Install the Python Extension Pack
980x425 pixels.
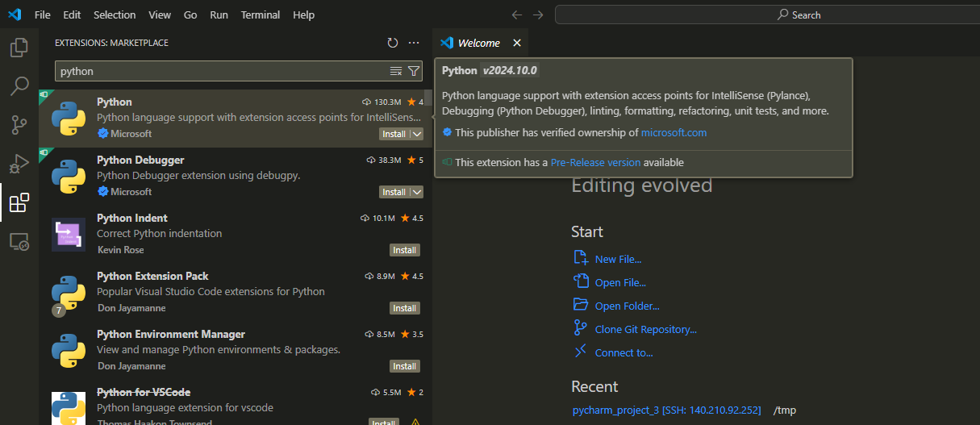tap(405, 308)
